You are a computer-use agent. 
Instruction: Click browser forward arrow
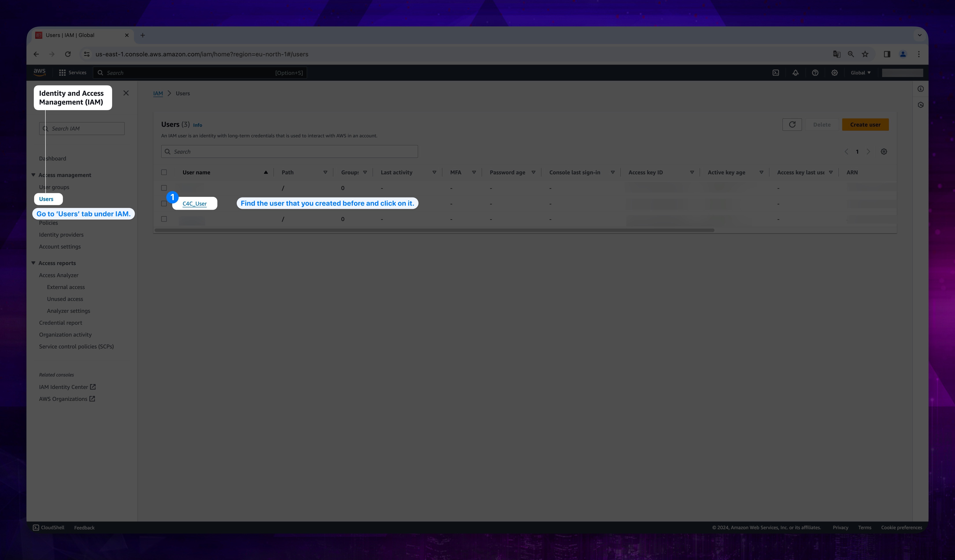click(x=52, y=54)
